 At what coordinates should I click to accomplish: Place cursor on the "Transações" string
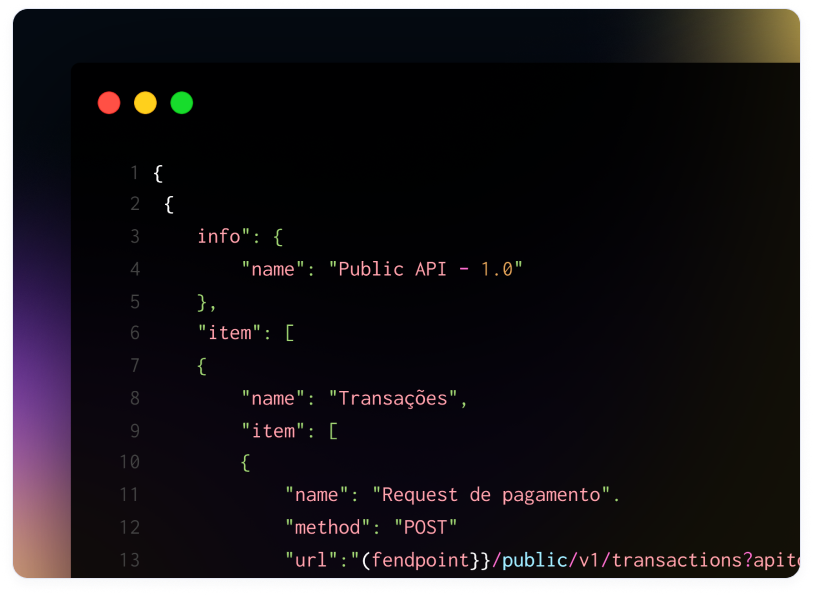tap(393, 398)
